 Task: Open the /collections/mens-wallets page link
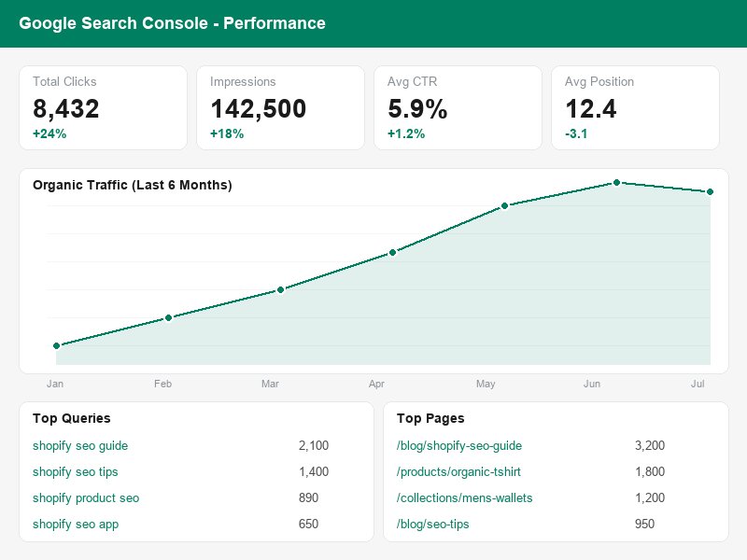click(x=464, y=498)
